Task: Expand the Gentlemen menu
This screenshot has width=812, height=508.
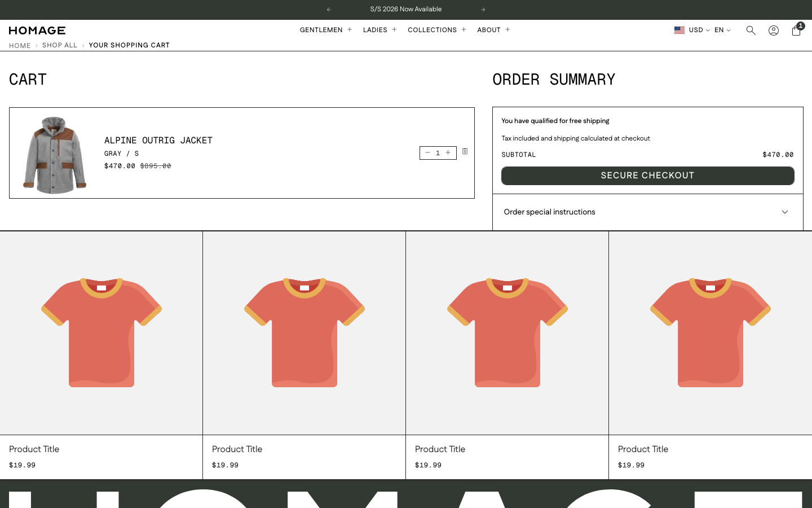Action: (326, 30)
